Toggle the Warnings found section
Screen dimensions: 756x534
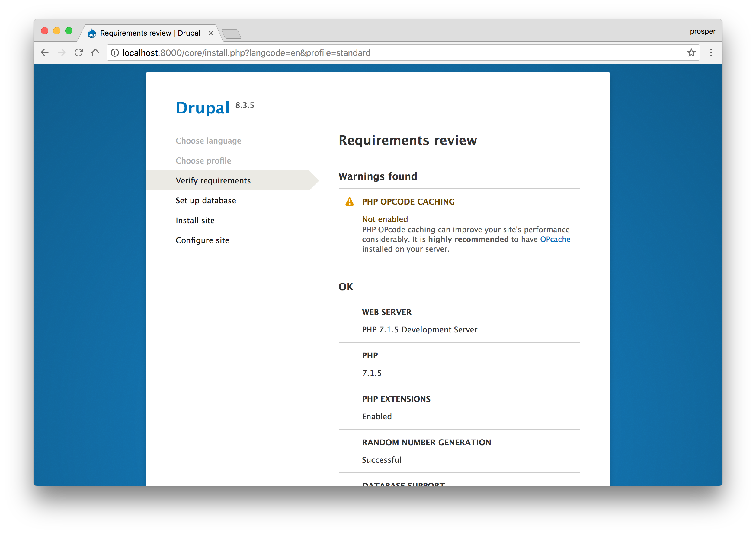click(x=377, y=176)
